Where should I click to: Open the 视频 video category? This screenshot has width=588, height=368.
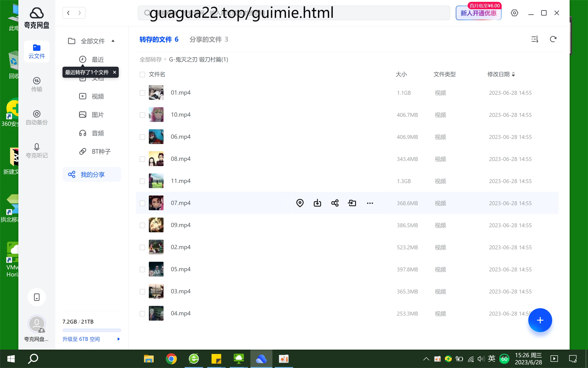pos(92,96)
